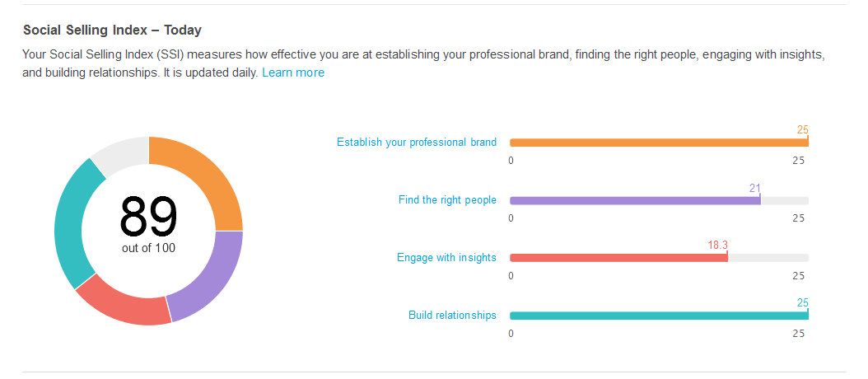Click the orange professional brand progress bar
Viewport: 868px width, 379px height.
[659, 143]
